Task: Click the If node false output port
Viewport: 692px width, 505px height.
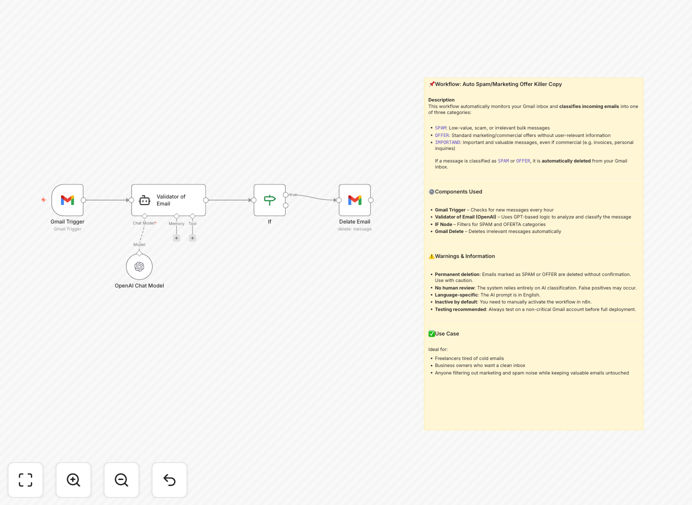Action: click(x=286, y=206)
